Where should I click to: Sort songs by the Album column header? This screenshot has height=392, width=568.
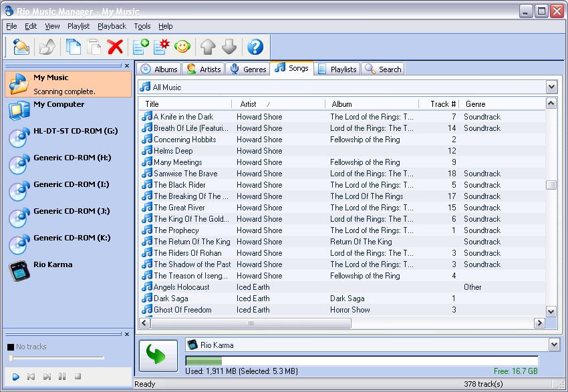372,104
